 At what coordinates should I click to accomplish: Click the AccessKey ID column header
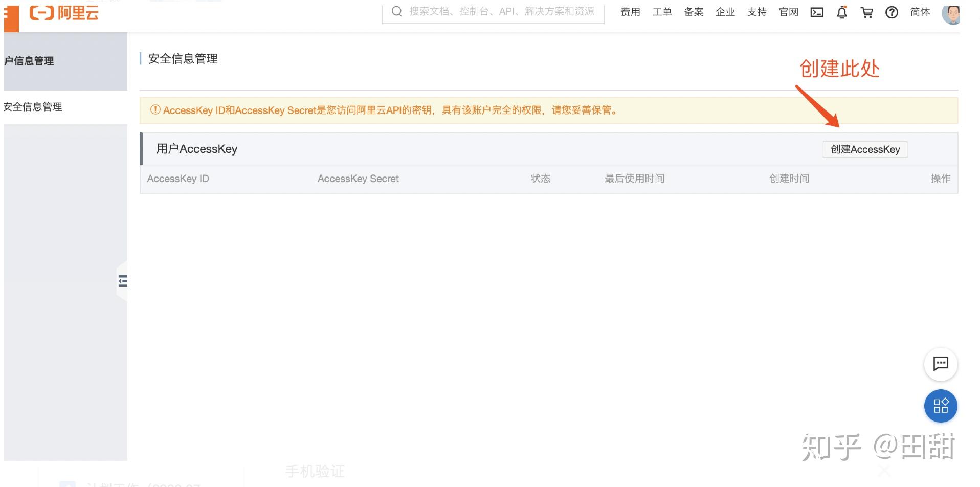(x=178, y=179)
